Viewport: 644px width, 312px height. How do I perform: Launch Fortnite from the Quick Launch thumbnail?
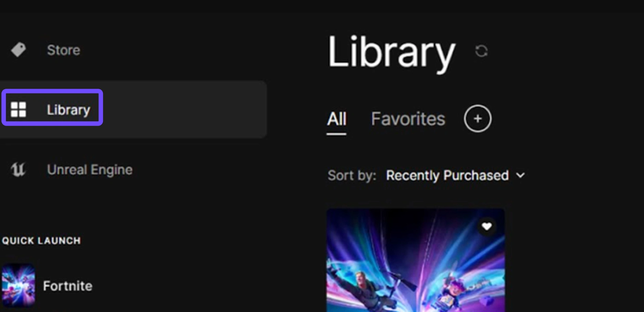point(18,285)
